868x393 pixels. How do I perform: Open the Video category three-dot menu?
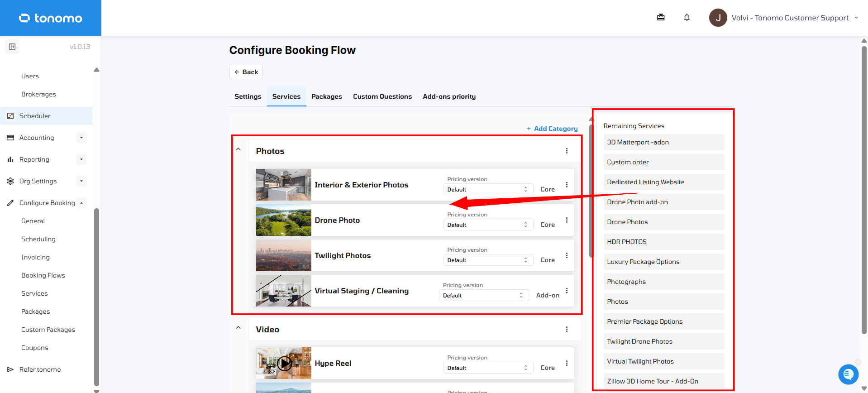tap(567, 329)
